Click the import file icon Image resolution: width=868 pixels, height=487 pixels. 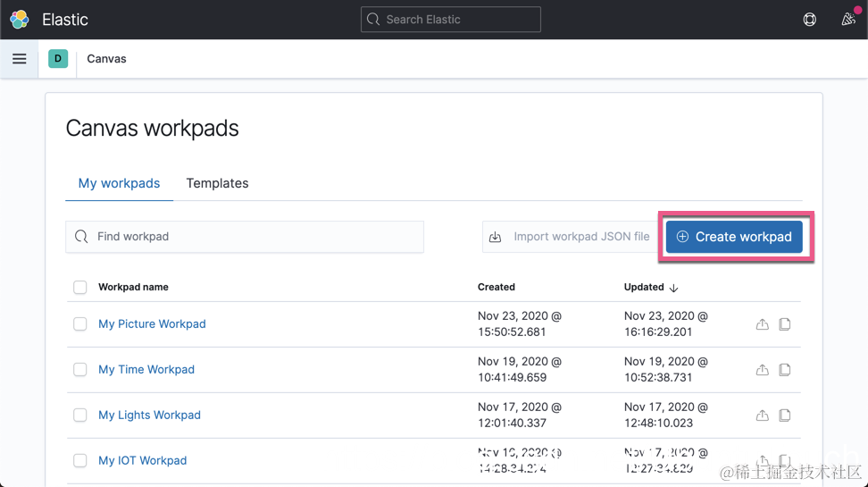pyautogui.click(x=496, y=237)
